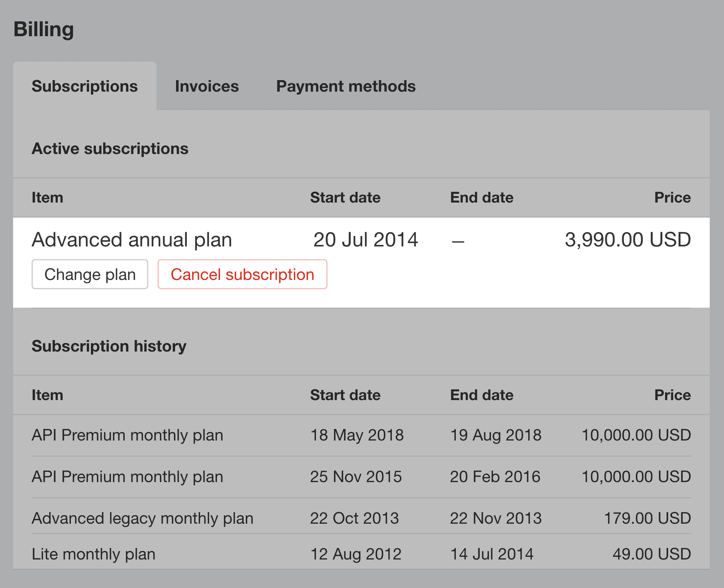Click the 12 Aug 2012 start date
Screen dimensions: 724x588
click(356, 554)
